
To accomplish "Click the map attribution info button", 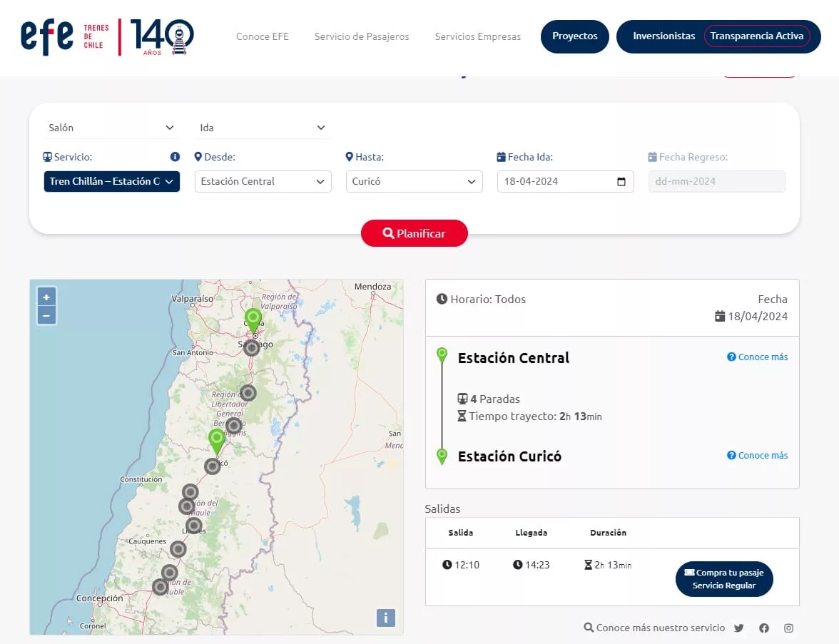I will (x=386, y=618).
